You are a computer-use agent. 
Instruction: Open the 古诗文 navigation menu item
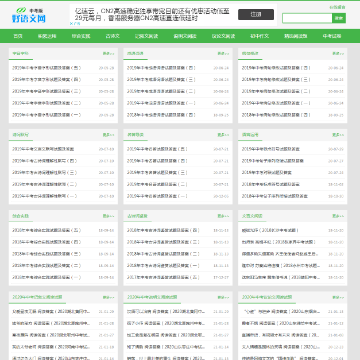[x=112, y=36]
